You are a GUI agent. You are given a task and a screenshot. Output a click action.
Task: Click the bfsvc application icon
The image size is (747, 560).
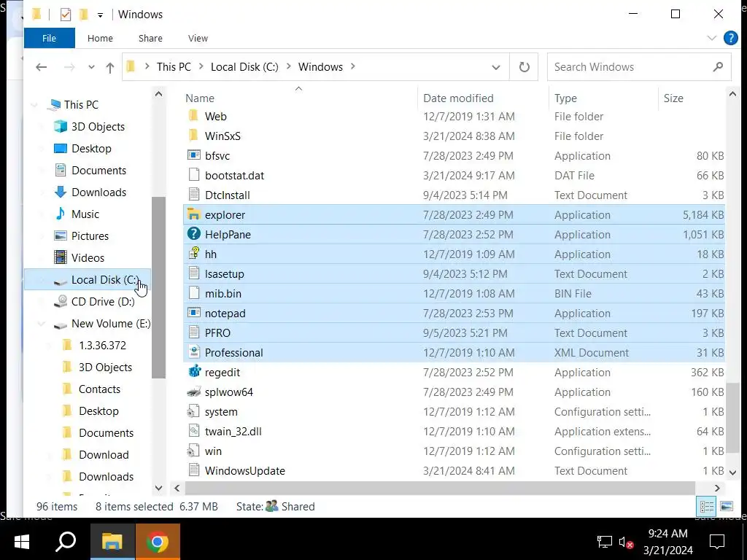[193, 155]
